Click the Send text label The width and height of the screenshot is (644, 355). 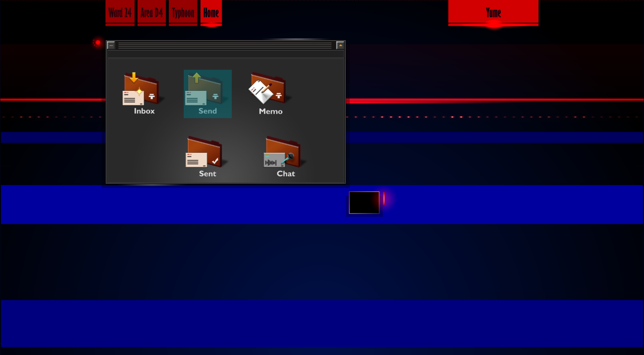207,111
